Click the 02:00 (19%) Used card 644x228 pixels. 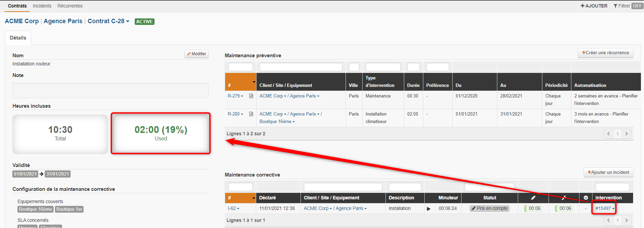161,134
